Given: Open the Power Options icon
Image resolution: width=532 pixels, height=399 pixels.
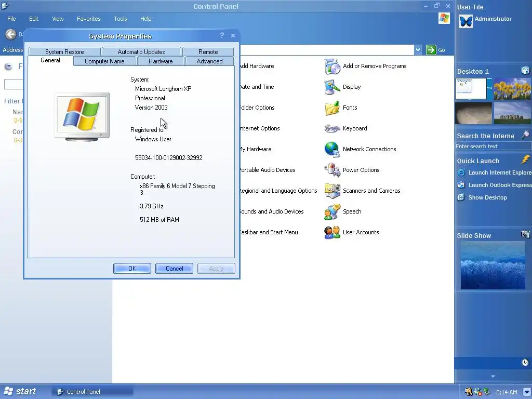Looking at the screenshot, I should pos(332,170).
